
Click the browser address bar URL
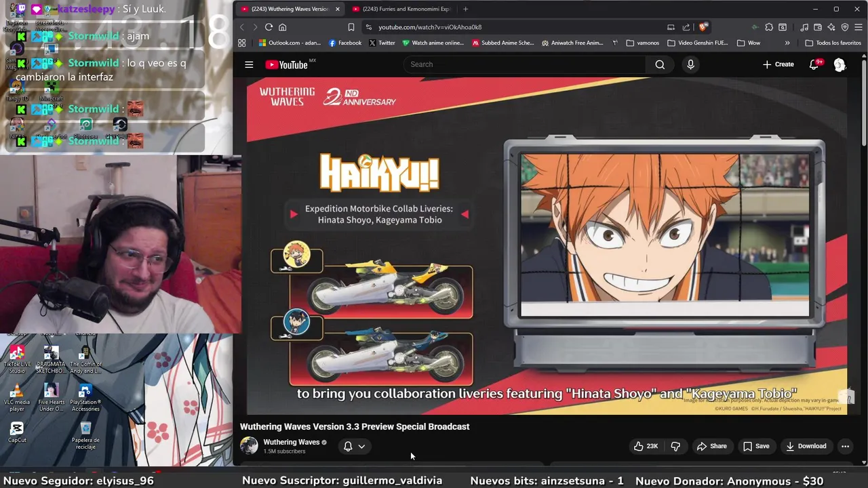tap(430, 27)
